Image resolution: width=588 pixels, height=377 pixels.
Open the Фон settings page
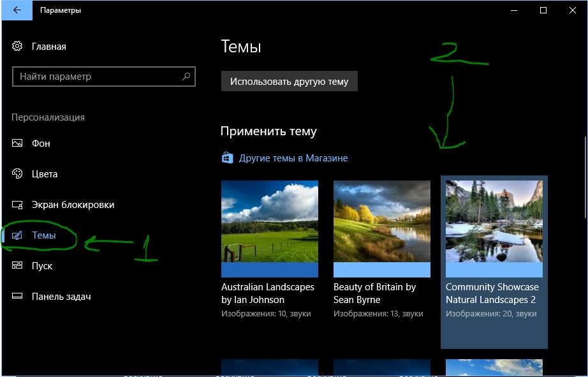(x=41, y=144)
